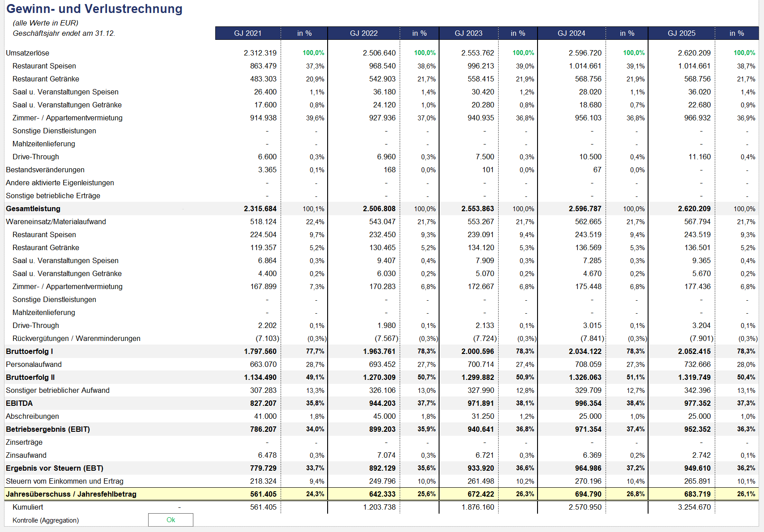Screen dimensions: 764x532
Task: Click Zinsaufwand value 6.478
Action: [267, 455]
